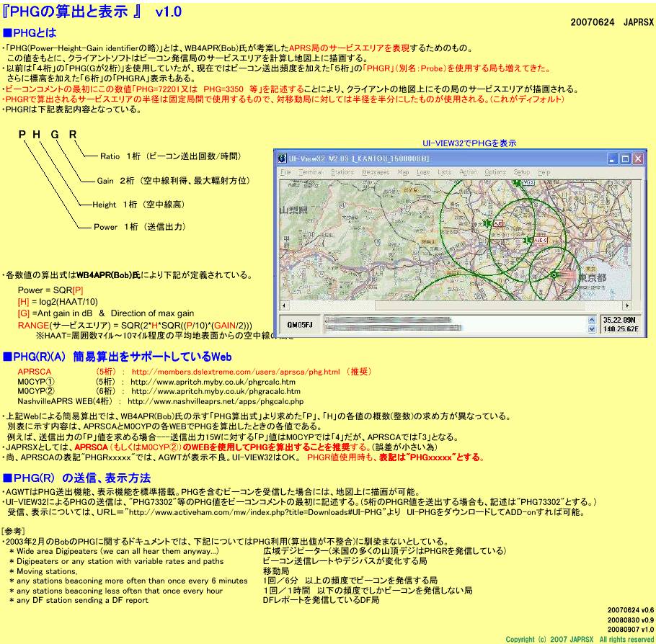Click the down arrow of the UI-View32 message box
656x644 pixels.
591,328
